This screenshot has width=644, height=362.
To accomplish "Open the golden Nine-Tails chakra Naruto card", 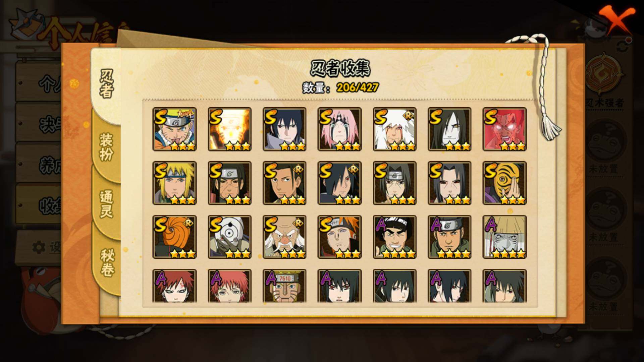I will (229, 129).
